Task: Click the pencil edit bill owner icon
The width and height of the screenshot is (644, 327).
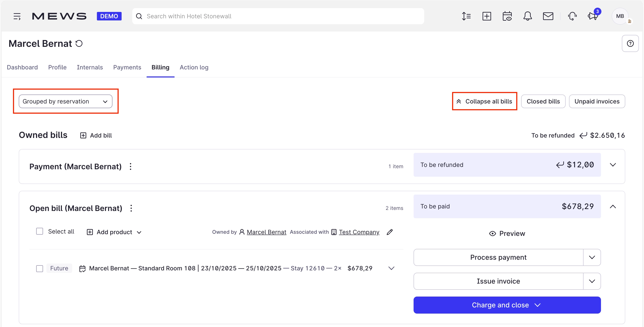Action: tap(390, 232)
